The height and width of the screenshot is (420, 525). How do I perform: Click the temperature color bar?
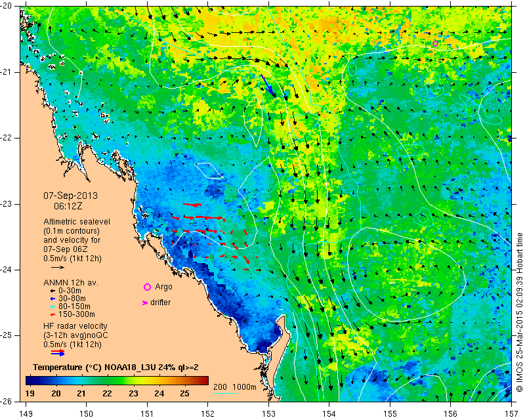click(117, 381)
